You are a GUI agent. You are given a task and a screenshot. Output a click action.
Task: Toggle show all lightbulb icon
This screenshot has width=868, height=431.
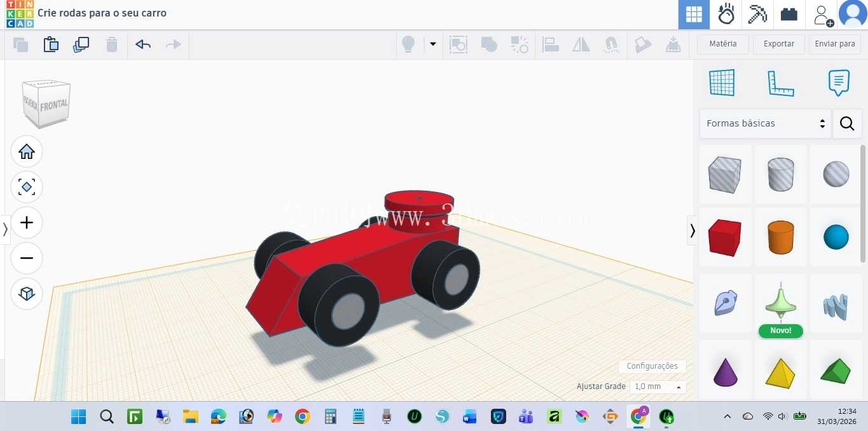408,44
